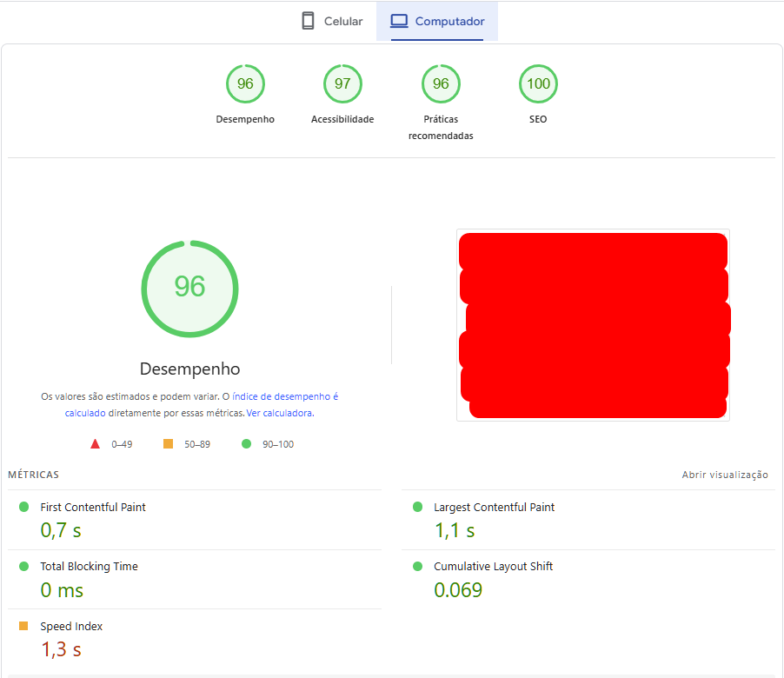This screenshot has height=678, width=784.
Task: Open the 'Ver calculadora' link
Action: tap(279, 414)
